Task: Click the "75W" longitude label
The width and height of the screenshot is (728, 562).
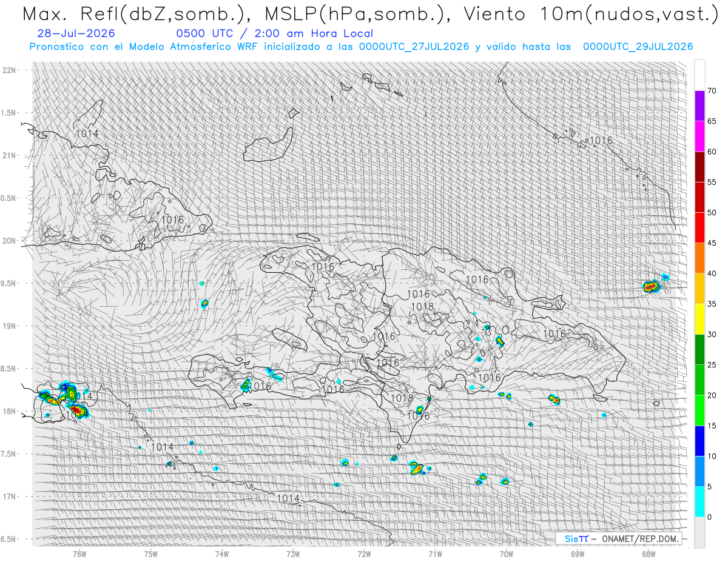Action: [150, 553]
